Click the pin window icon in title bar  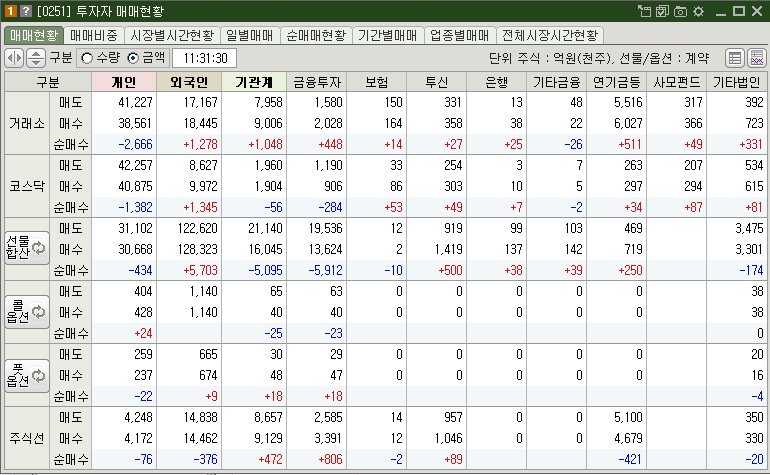click(x=644, y=11)
